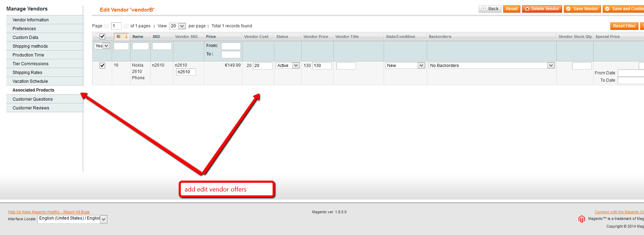Click the Vendor Title input field
Screen dimensions: 644x235
point(346,66)
